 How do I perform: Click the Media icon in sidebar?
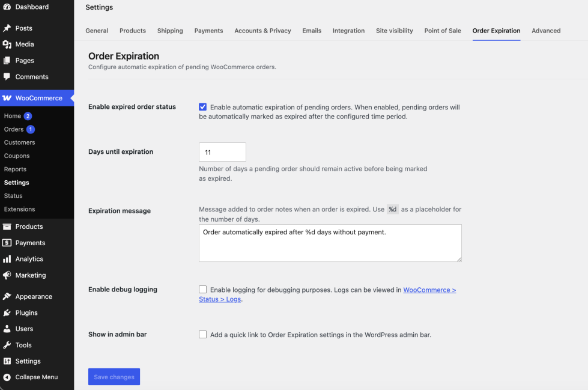click(x=7, y=44)
